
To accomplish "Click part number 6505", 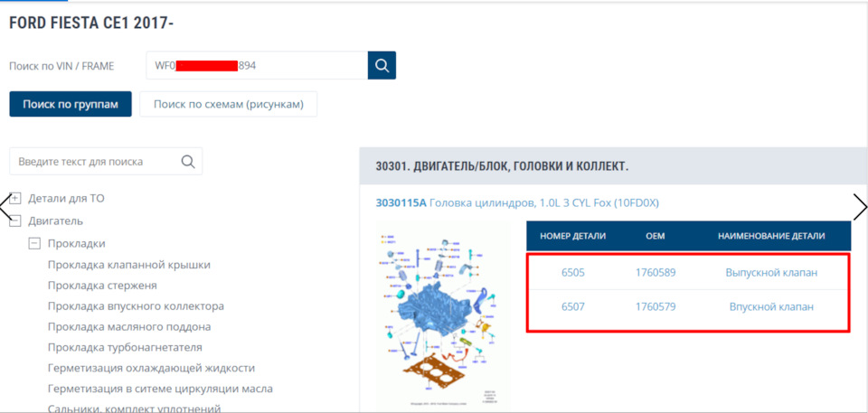I will [x=573, y=272].
